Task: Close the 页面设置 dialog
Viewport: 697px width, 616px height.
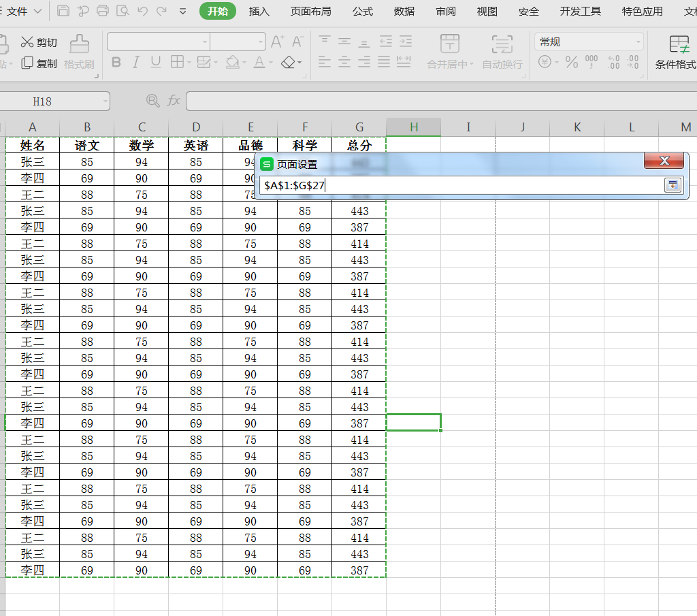Action: tap(664, 161)
